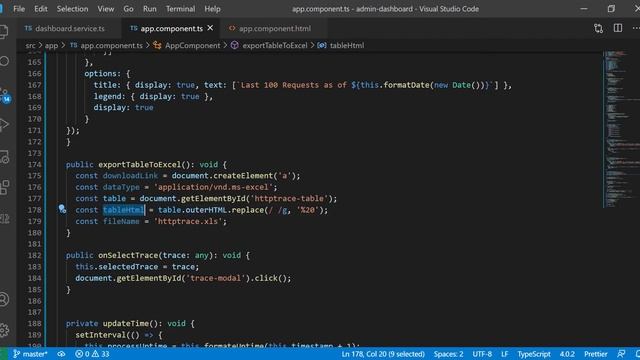Click the exportTableToExcel method name in code
640x360 pixels.
pos(140,164)
